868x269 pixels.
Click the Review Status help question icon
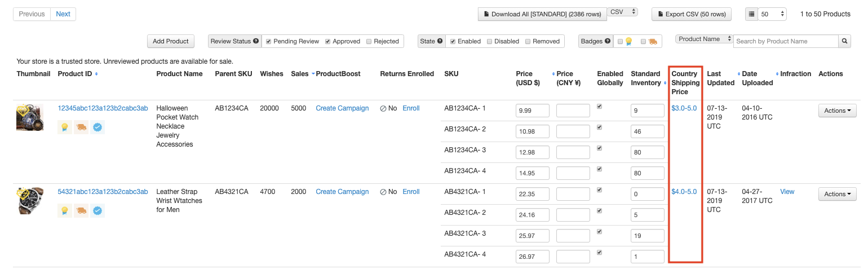point(256,41)
